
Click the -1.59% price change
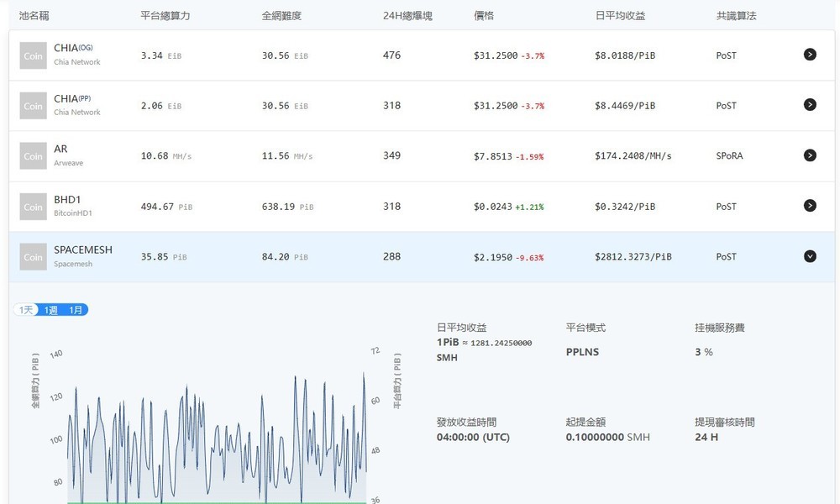(529, 157)
